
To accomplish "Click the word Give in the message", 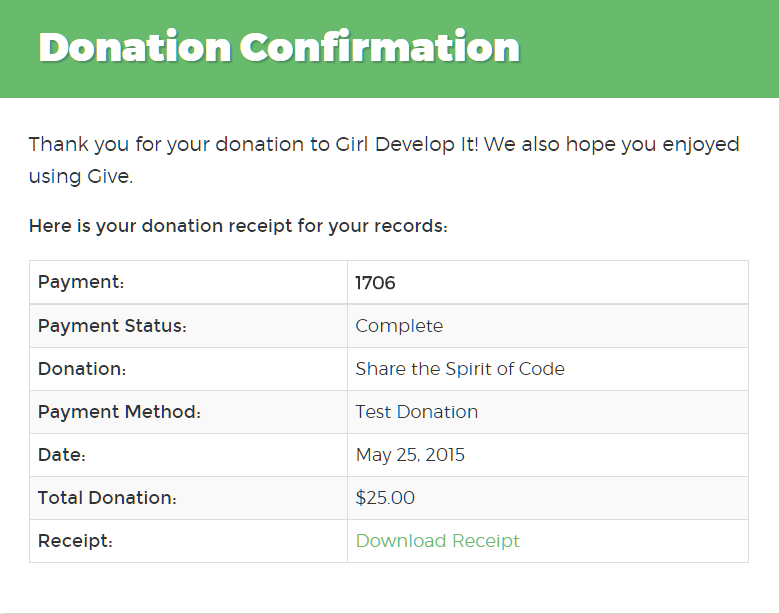I will tap(109, 176).
